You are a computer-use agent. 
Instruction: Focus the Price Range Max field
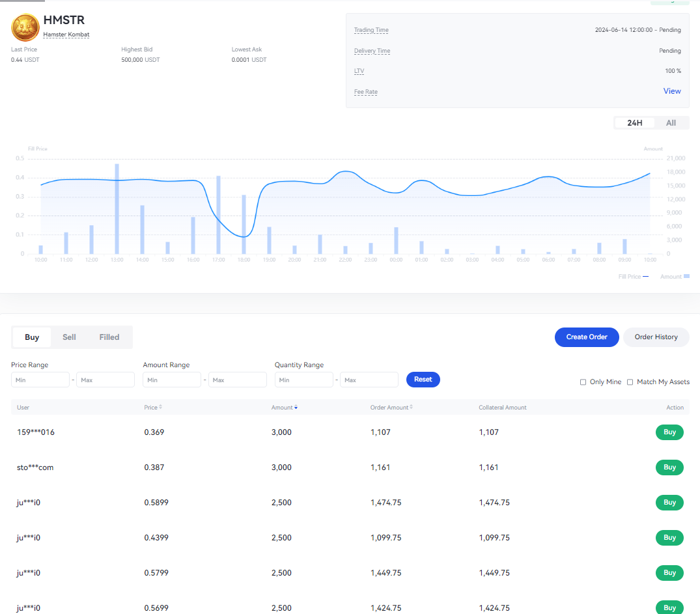point(105,380)
